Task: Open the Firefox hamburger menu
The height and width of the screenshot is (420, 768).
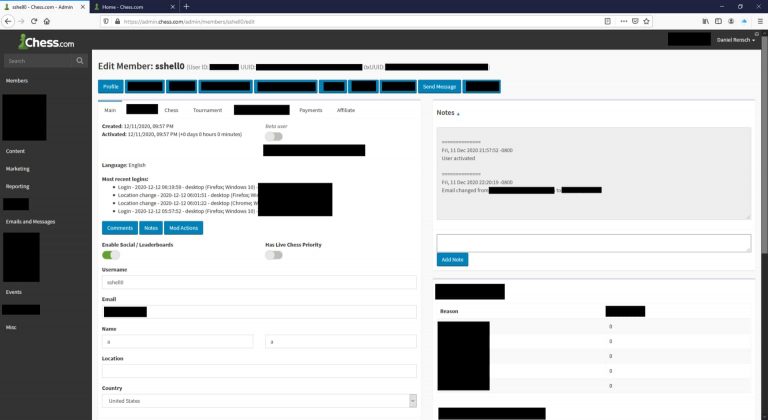Action: point(760,21)
